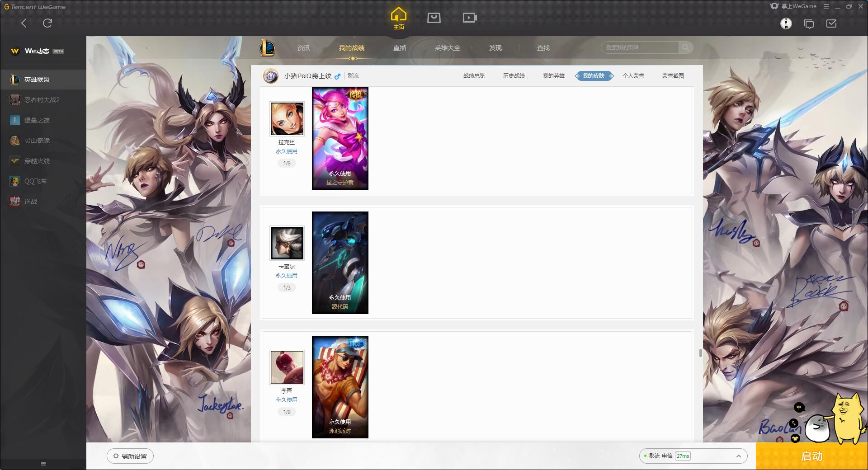Select 堡垒之夜 in the sidebar
Viewport: 868px width, 470px height.
pos(43,120)
